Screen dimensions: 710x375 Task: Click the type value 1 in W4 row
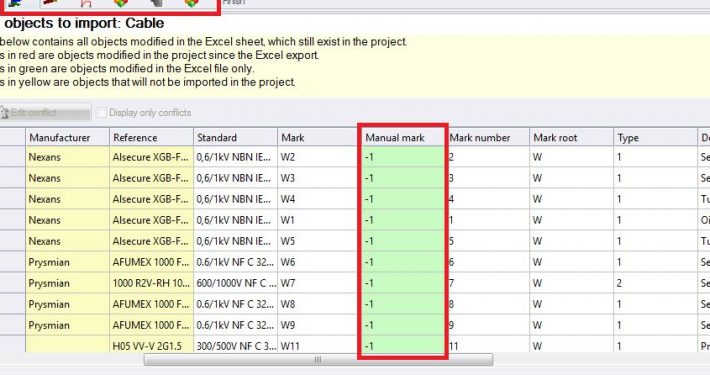pos(655,199)
